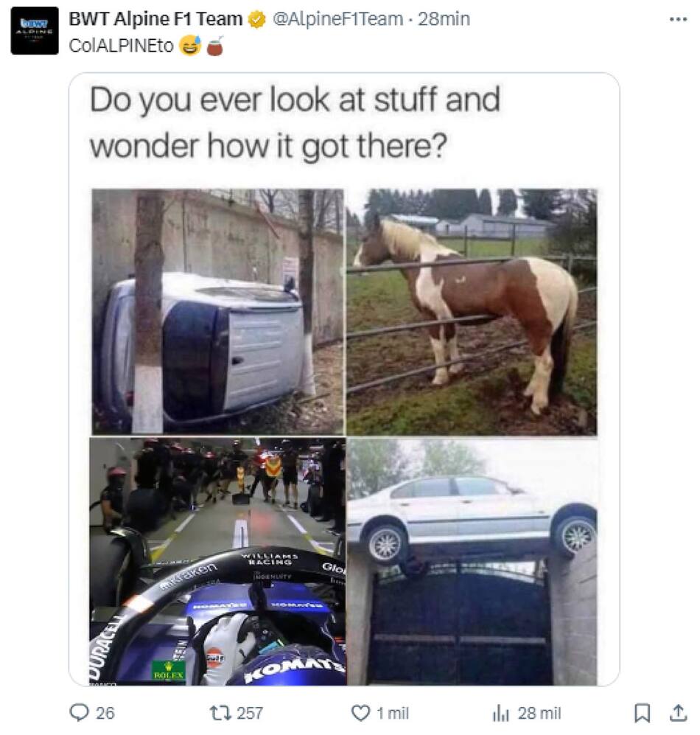Click the tipped-over van photo
Screen dimensions: 700x735
click(218, 312)
